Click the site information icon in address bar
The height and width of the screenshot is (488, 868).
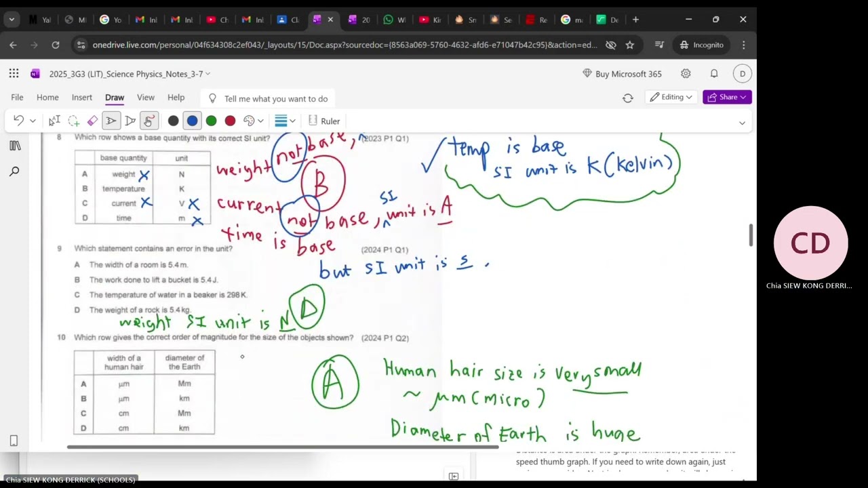point(81,45)
